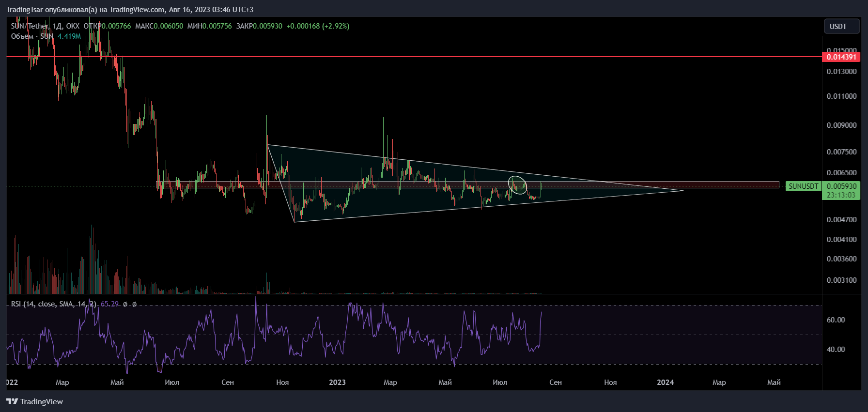Click the TradingView logo at bottom left
The width and height of the screenshot is (868, 412).
click(34, 401)
